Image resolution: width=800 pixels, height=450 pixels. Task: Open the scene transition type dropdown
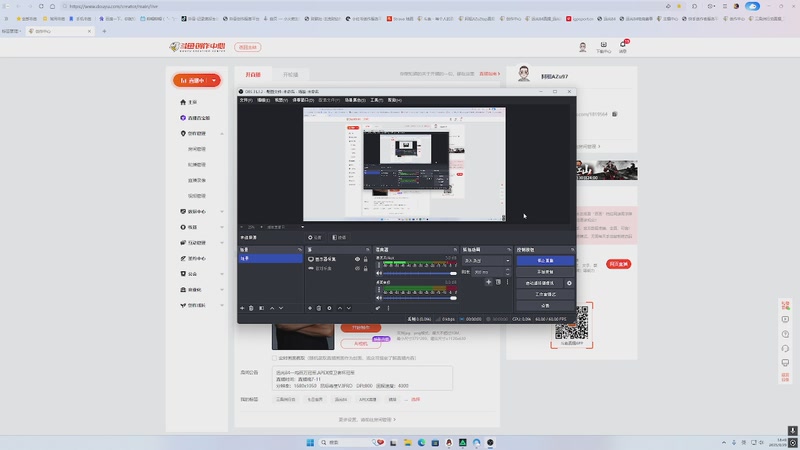(x=486, y=261)
